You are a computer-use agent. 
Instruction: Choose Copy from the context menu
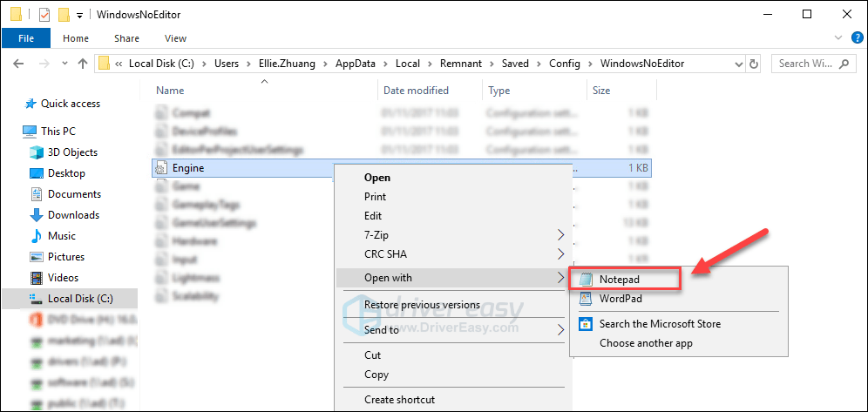click(x=376, y=375)
